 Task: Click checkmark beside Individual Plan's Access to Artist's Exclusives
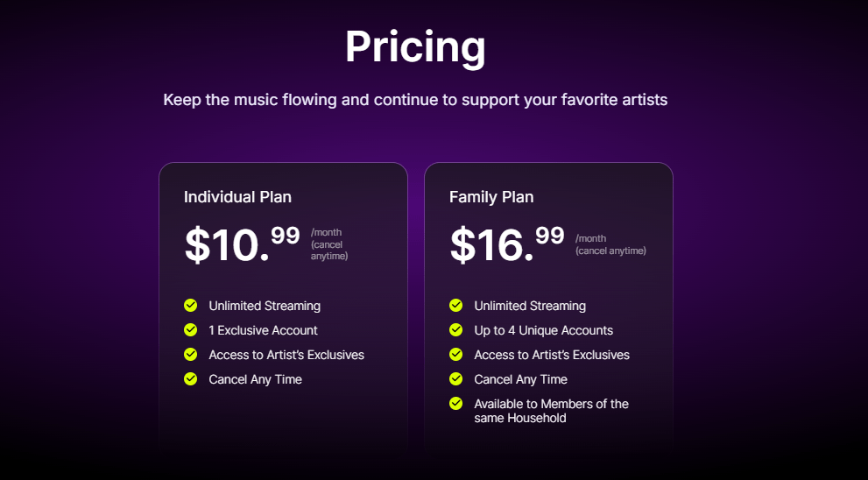[190, 355]
